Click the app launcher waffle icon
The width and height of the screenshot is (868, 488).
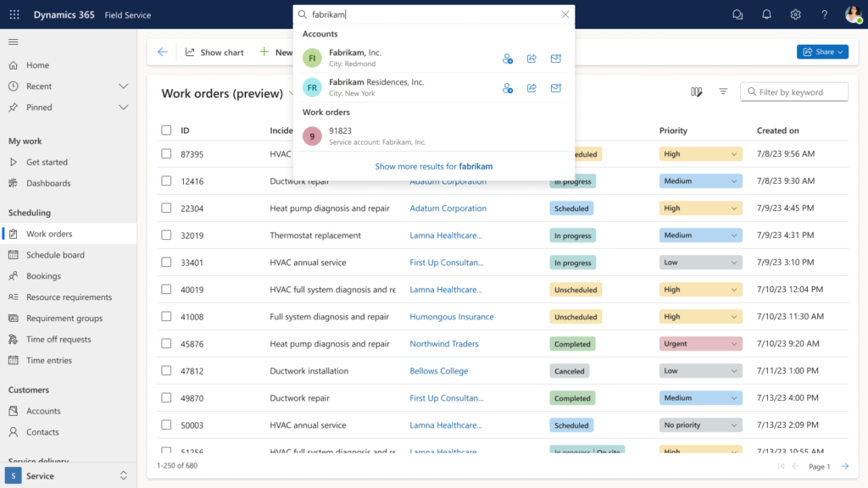tap(14, 14)
